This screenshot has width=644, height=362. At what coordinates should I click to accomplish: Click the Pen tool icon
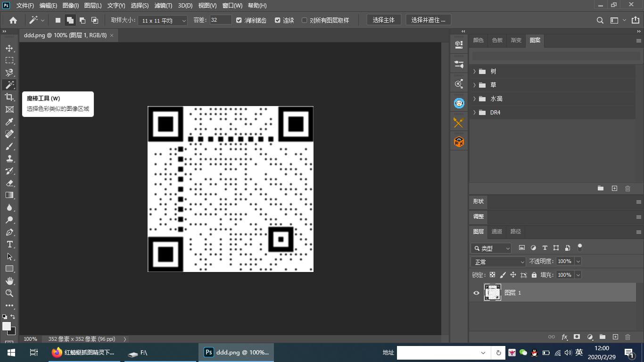coord(9,232)
